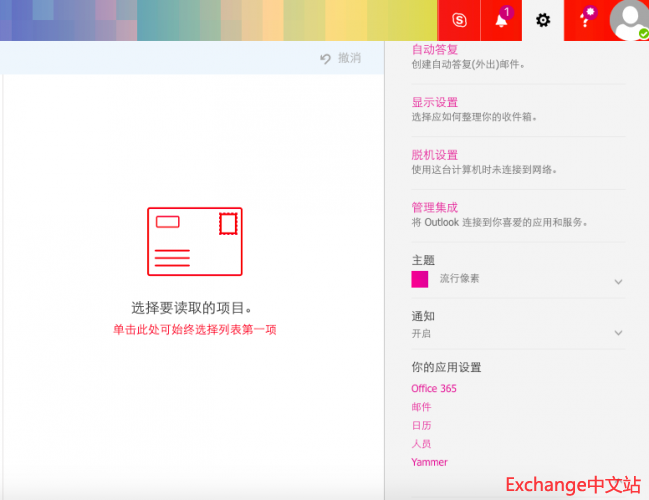
Task: Click the pink theme color swatch
Action: (420, 279)
